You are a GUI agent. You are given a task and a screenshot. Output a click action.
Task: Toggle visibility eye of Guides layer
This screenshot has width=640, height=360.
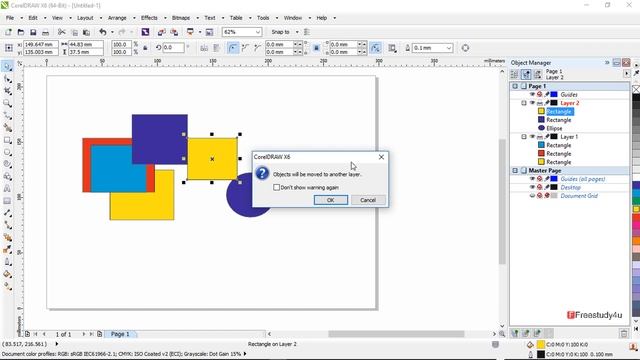point(532,94)
